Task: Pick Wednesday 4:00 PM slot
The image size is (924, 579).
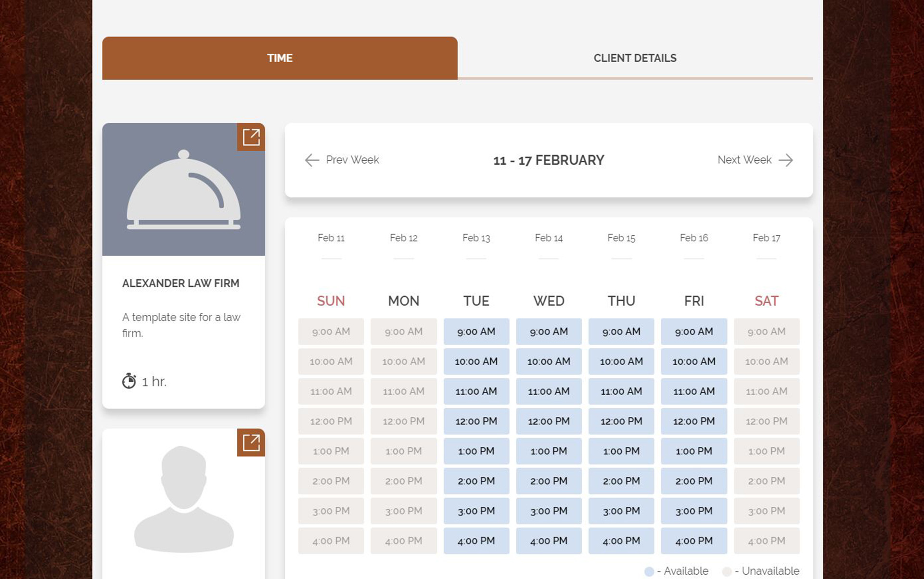Action: coord(549,540)
